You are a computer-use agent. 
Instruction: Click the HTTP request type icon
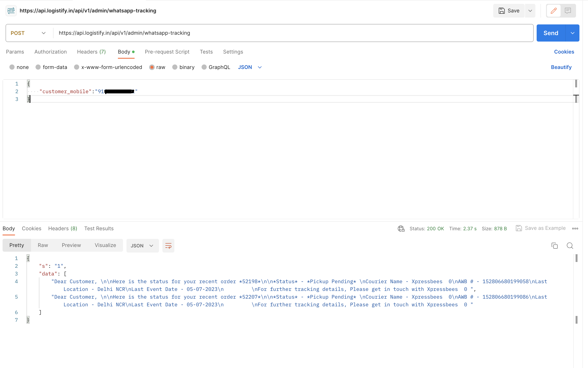[11, 11]
